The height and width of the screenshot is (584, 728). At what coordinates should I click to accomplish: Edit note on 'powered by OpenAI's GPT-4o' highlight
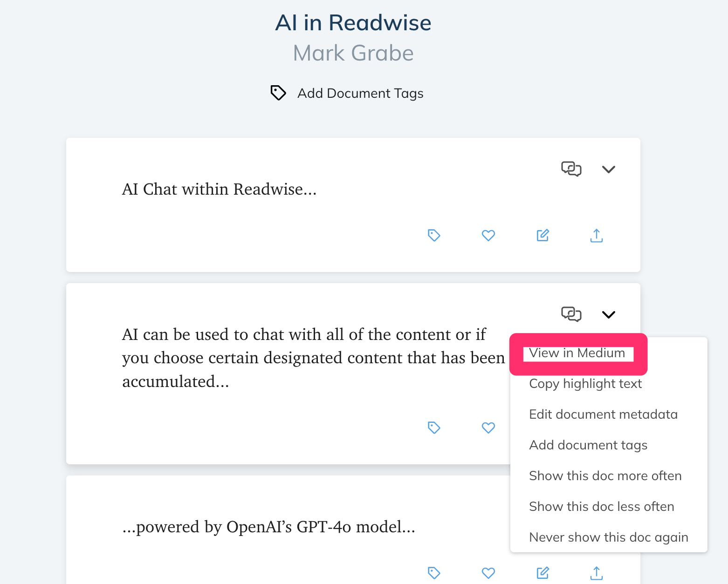[x=543, y=573]
